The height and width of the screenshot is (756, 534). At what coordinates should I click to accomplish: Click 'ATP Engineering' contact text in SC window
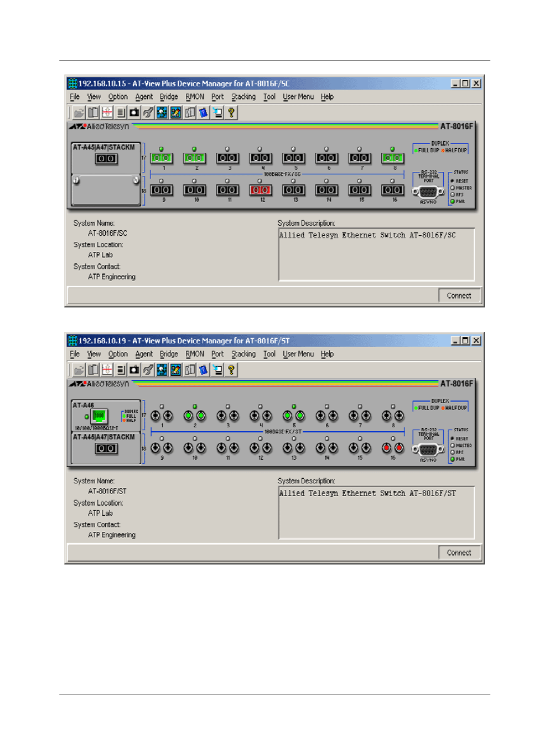pos(111,277)
